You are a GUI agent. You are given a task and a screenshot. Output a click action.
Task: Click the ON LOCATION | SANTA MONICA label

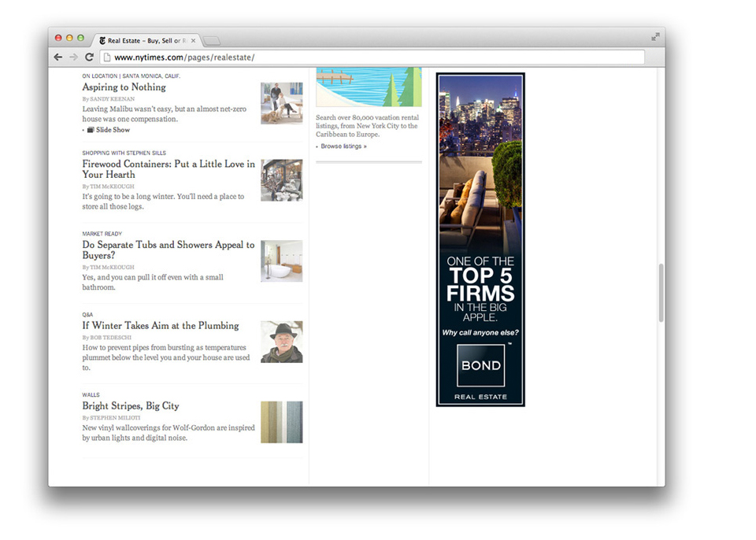132,76
